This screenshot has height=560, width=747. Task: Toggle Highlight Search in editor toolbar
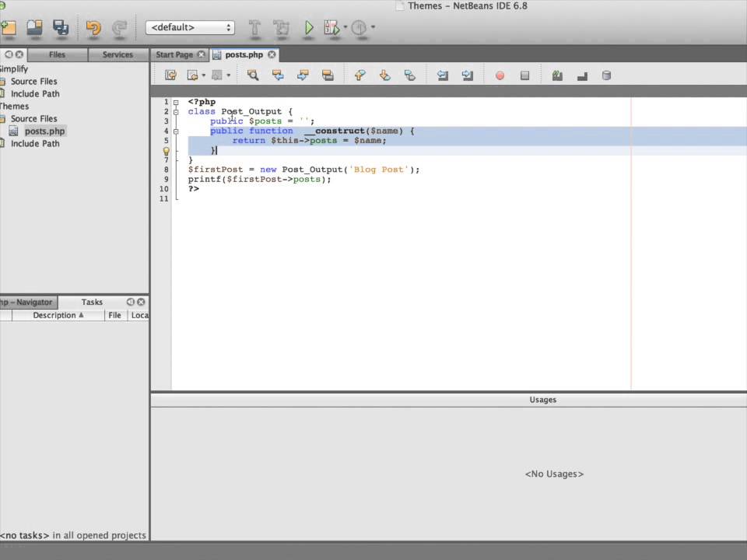[328, 75]
